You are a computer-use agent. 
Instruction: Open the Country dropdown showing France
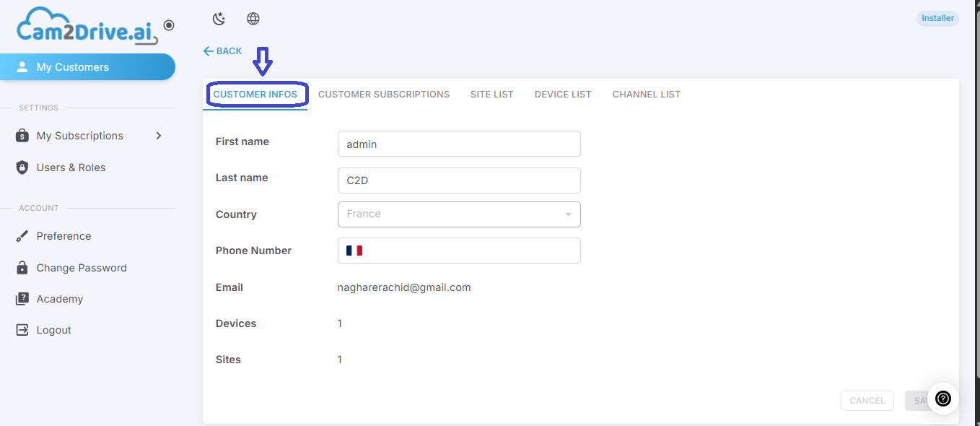(x=459, y=214)
